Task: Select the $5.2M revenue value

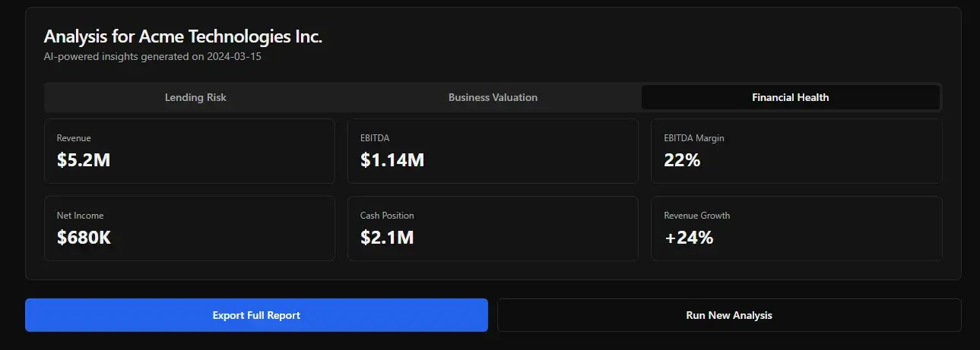Action: tap(84, 160)
